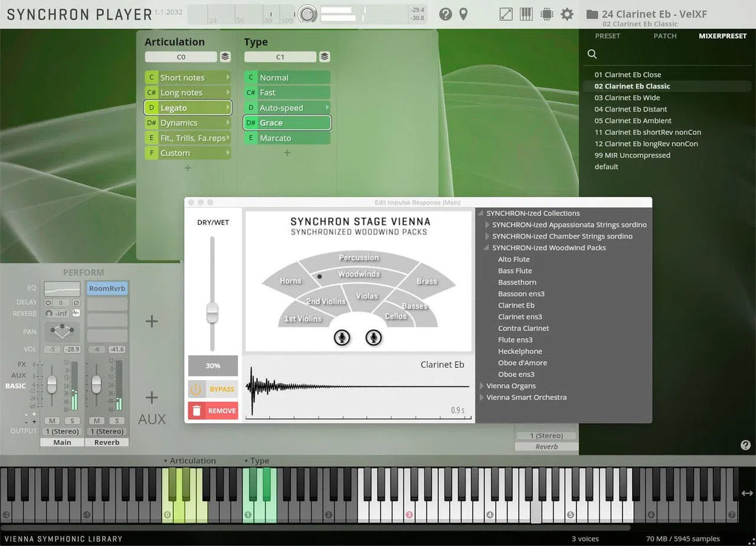Screen dimensions: 756x546
Task: Click the search magnifier in preset panel
Action: pos(592,54)
